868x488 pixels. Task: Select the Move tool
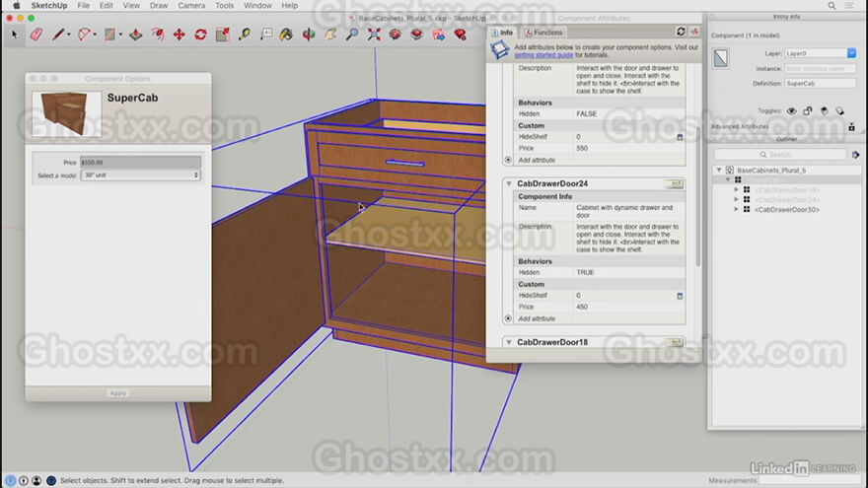coord(180,35)
